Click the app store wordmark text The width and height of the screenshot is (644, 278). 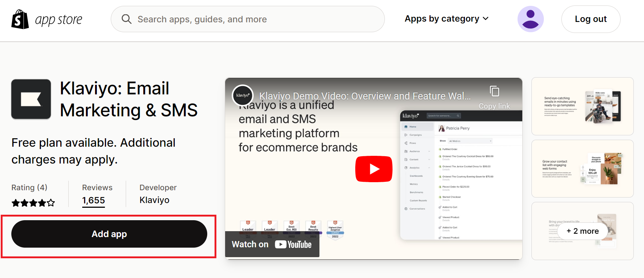pos(59,20)
